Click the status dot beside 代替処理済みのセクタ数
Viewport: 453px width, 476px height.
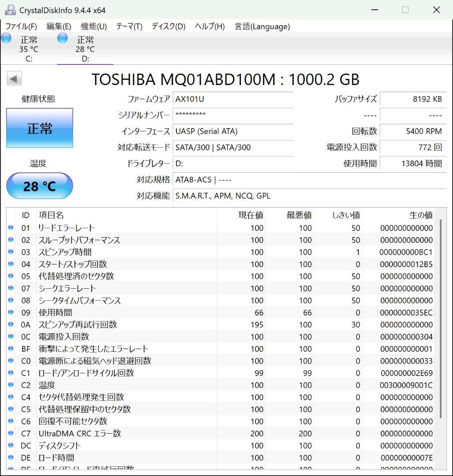pos(11,276)
